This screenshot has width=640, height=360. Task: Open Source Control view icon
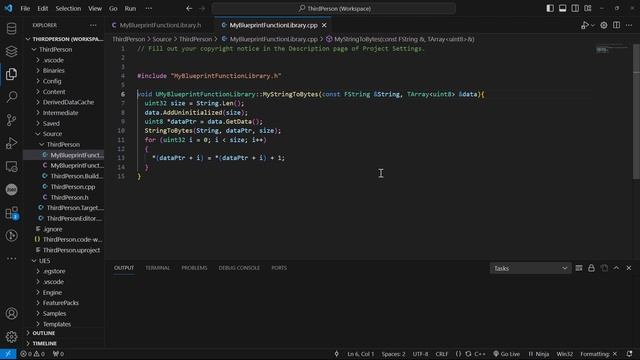point(11,120)
